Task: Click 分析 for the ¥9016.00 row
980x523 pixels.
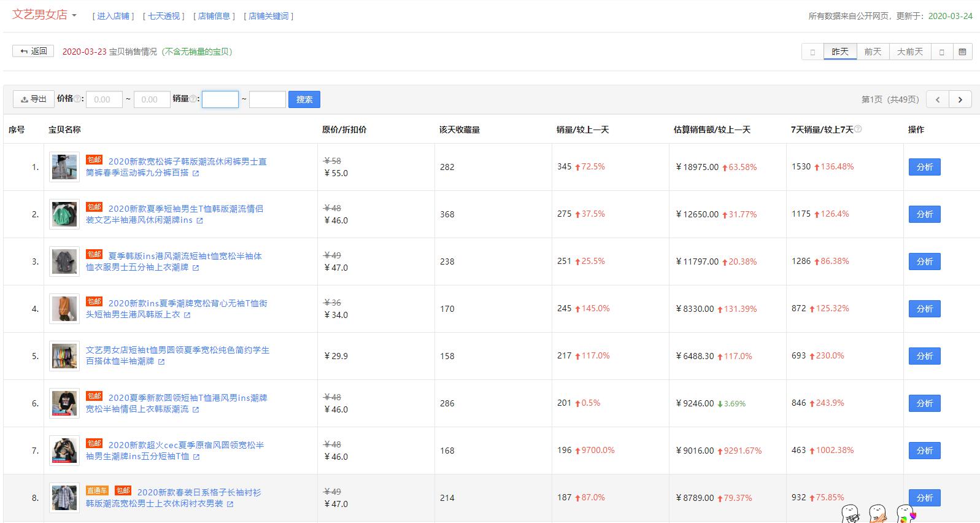Action: (x=924, y=451)
